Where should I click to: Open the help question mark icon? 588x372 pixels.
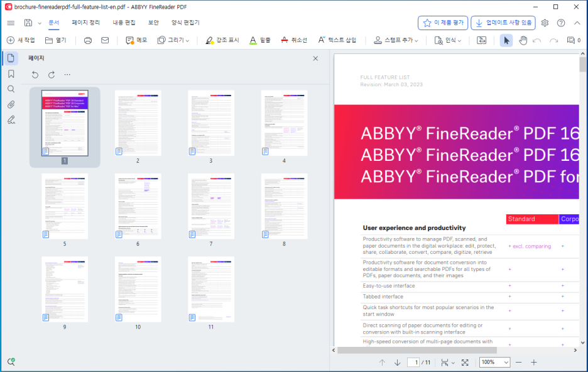point(561,23)
